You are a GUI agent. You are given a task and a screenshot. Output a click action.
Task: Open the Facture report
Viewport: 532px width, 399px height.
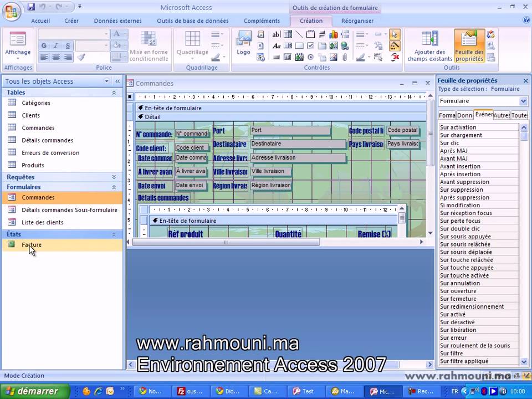click(x=32, y=244)
